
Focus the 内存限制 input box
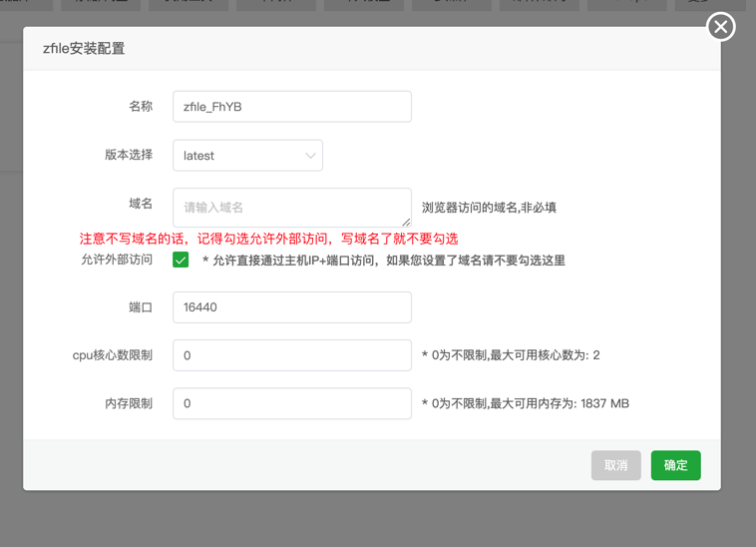(291, 403)
